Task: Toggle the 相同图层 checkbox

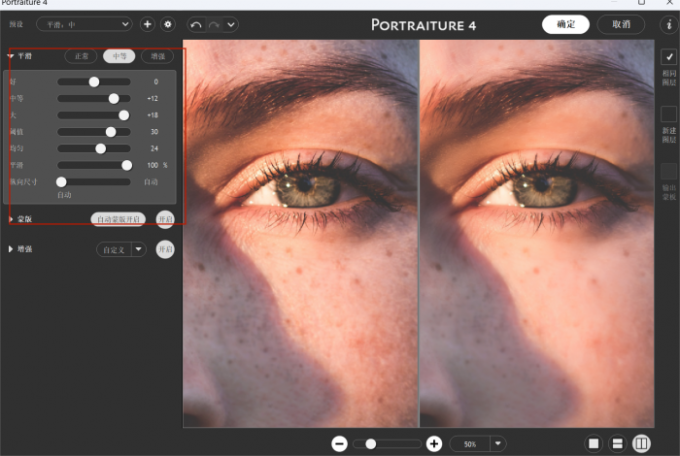Action: coord(669,58)
